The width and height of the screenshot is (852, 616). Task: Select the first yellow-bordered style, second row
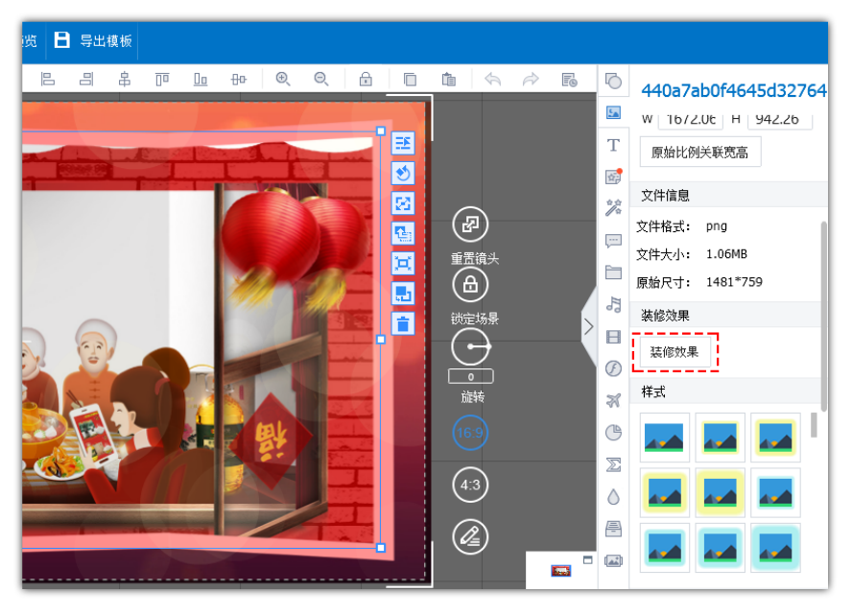664,493
